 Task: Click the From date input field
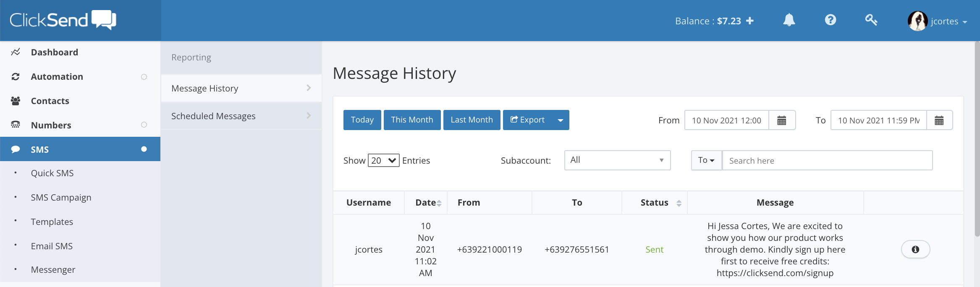coord(727,120)
